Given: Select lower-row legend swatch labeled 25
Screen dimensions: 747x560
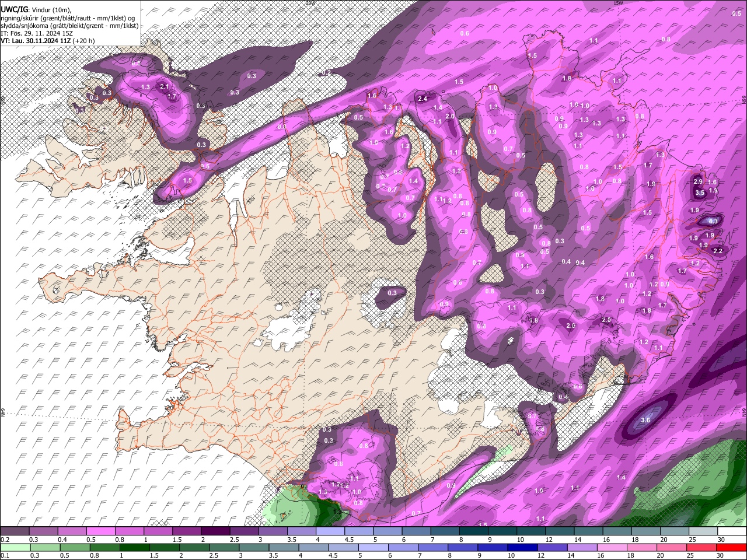Looking at the screenshot, I should tap(702, 547).
